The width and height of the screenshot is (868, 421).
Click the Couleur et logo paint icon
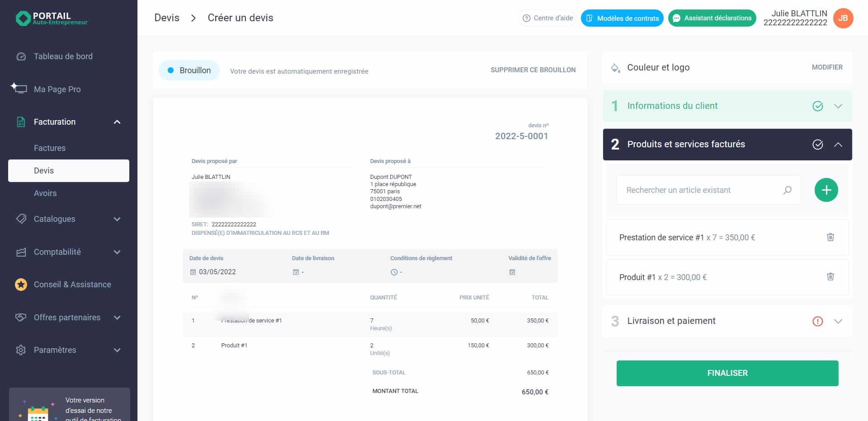615,68
